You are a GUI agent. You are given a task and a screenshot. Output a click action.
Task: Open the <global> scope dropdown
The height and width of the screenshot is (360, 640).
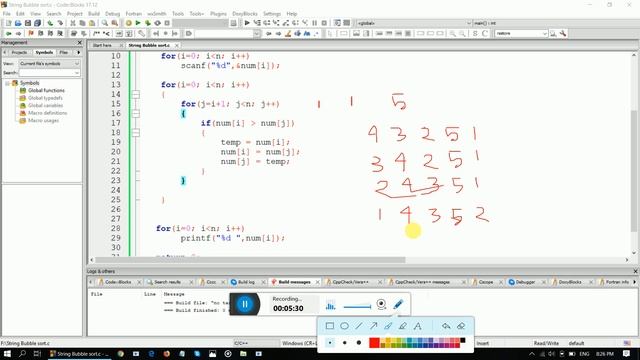[413, 23]
